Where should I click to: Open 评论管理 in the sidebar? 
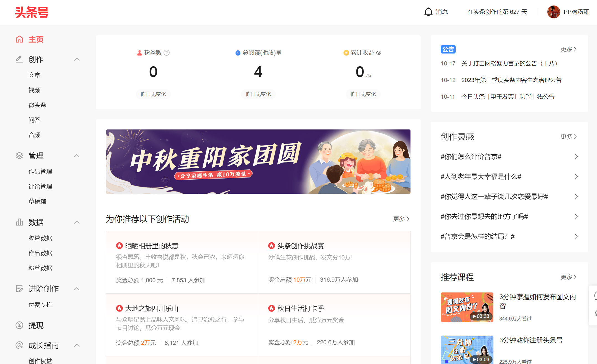pyautogui.click(x=40, y=187)
